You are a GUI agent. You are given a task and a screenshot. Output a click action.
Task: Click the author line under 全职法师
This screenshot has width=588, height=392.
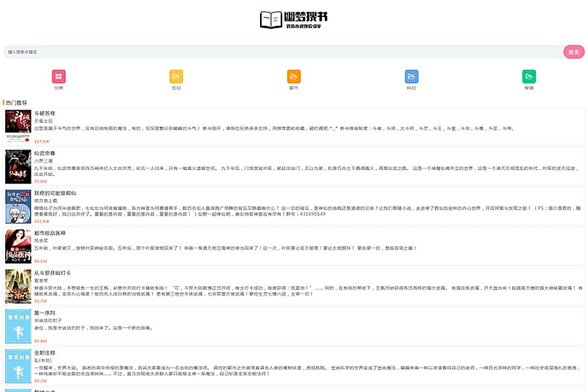coord(42,361)
